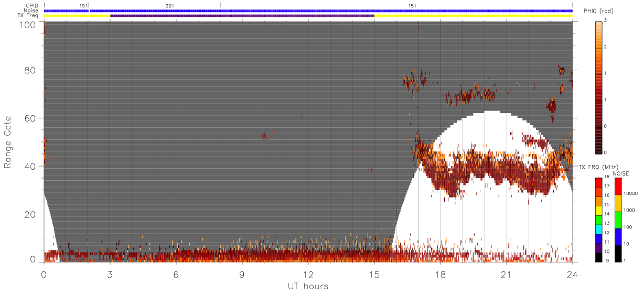Image resolution: width=644 pixels, height=297 pixels.
Task: Click the 9 label on UT hours axis
Action: coord(242,274)
